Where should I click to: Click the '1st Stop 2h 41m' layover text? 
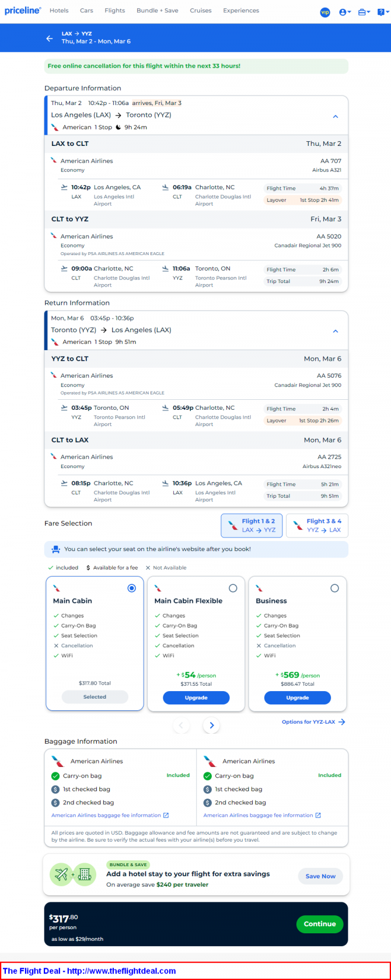pos(319,200)
